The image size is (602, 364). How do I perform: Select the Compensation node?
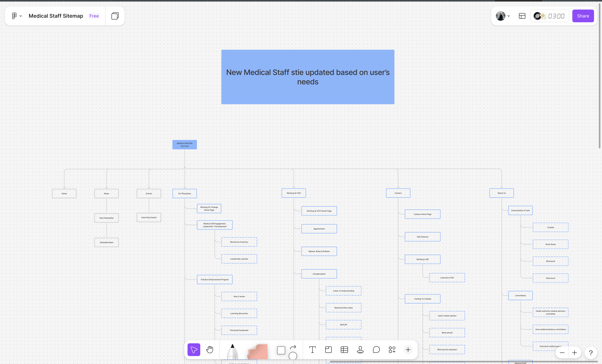(319, 274)
